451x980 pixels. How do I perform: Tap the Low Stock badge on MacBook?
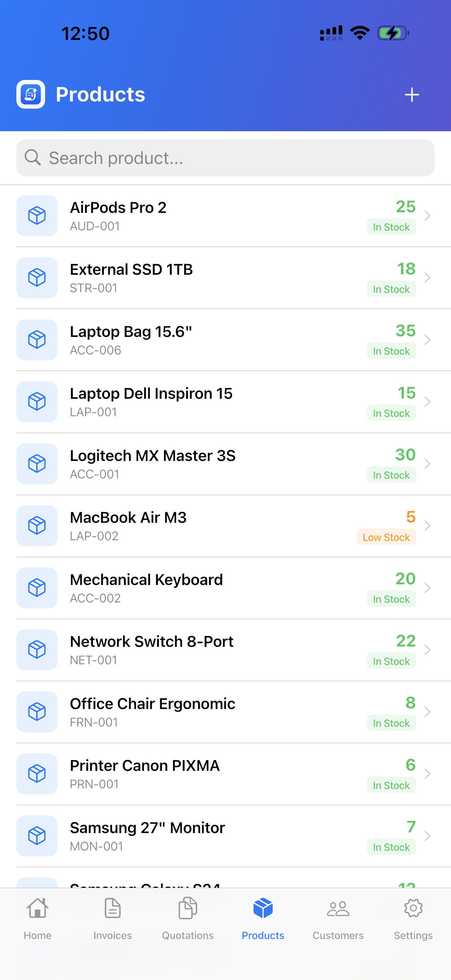coord(386,537)
